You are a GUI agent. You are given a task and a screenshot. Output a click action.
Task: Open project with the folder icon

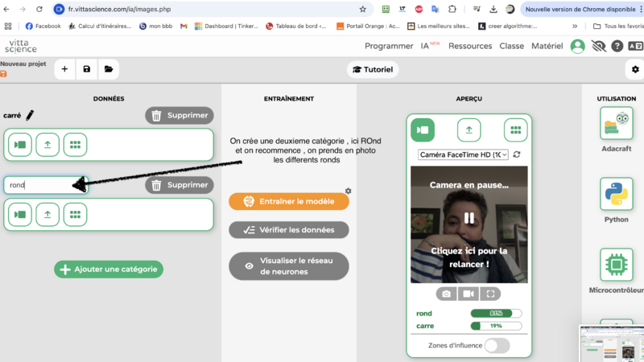(108, 69)
